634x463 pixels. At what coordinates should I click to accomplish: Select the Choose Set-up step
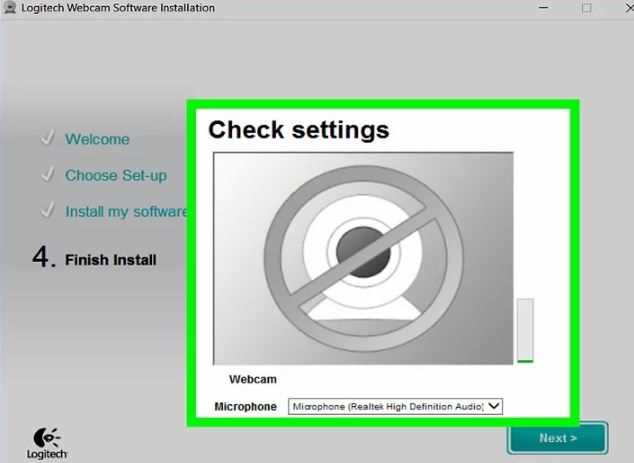[x=116, y=175]
